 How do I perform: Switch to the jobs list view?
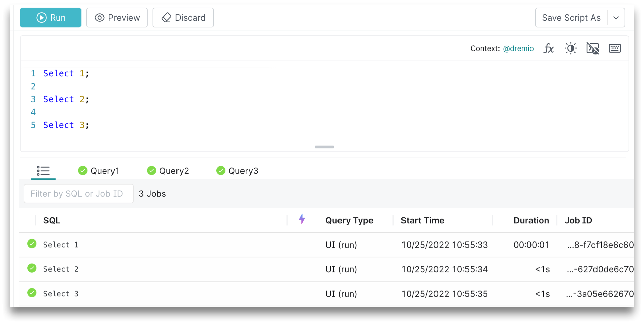pyautogui.click(x=43, y=171)
